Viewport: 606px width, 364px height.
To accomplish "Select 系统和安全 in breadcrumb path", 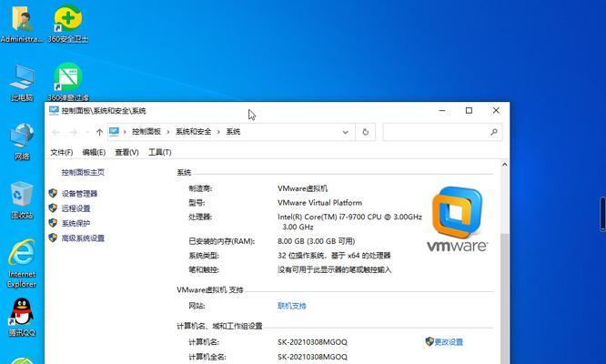I will tap(194, 132).
